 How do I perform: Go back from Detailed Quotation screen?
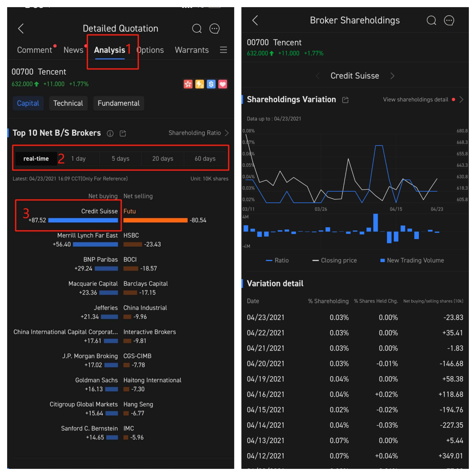click(21, 29)
